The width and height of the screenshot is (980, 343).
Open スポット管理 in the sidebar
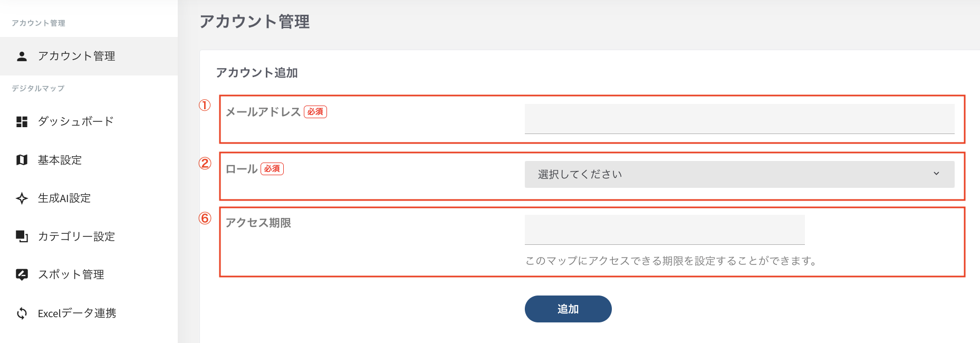71,274
